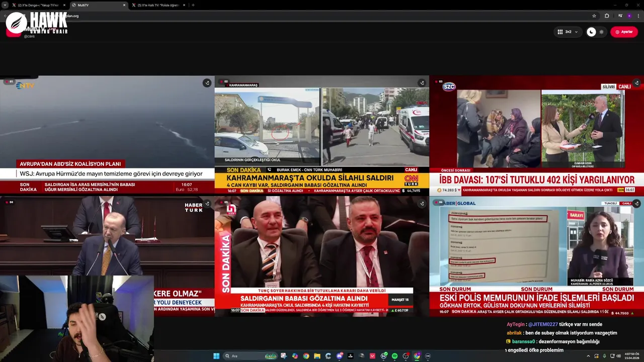Open the Windows Start menu
The width and height of the screenshot is (644, 362).
(x=216, y=356)
